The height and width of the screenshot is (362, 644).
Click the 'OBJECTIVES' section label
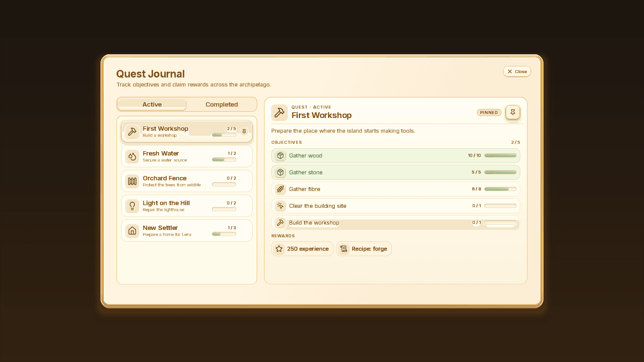coord(286,142)
